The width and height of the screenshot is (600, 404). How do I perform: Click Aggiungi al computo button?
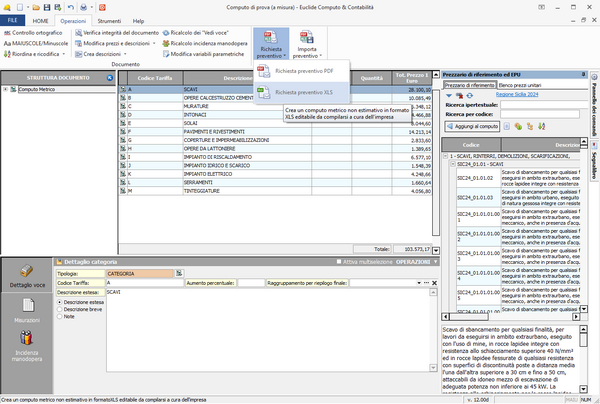click(472, 127)
